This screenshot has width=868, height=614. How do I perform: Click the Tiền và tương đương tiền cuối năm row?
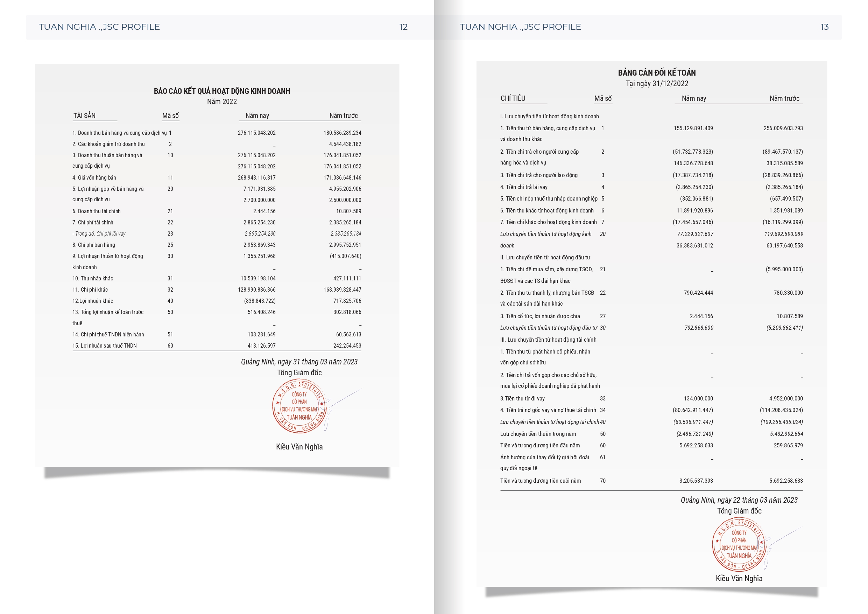point(540,481)
